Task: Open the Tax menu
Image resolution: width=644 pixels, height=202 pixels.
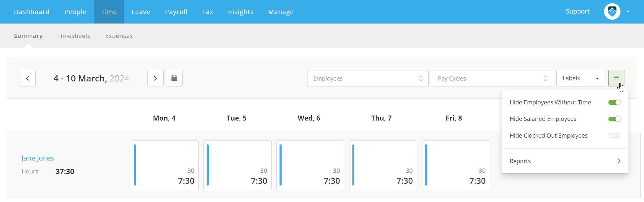Action: coord(208,12)
